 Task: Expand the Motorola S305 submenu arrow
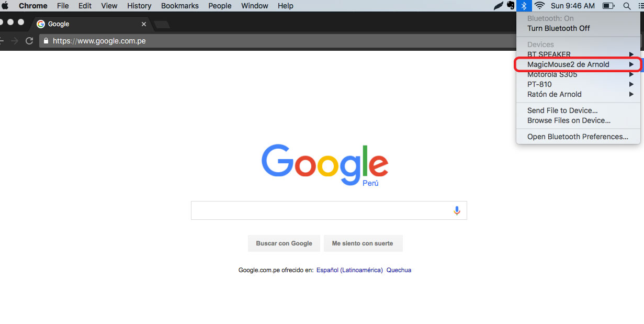631,74
